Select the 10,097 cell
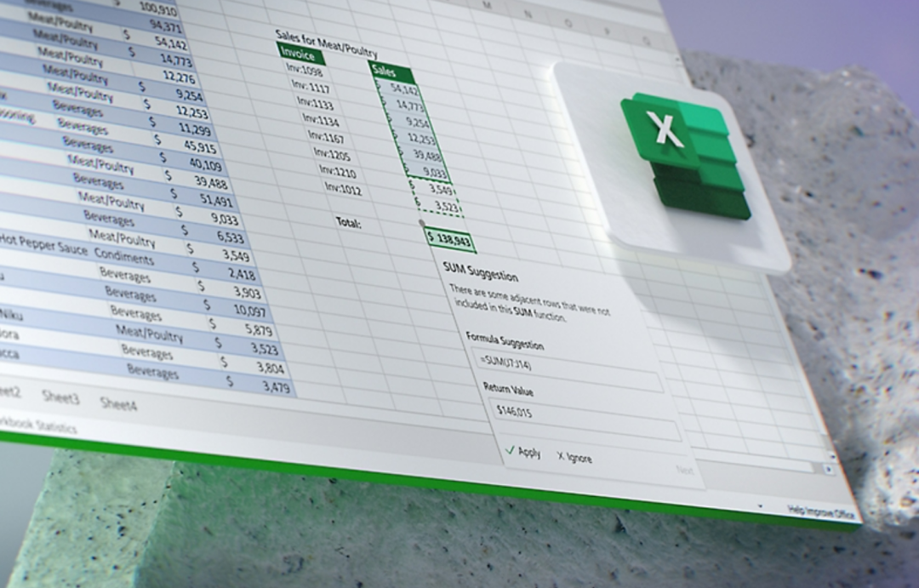Viewport: 919px width, 588px height. 249,311
